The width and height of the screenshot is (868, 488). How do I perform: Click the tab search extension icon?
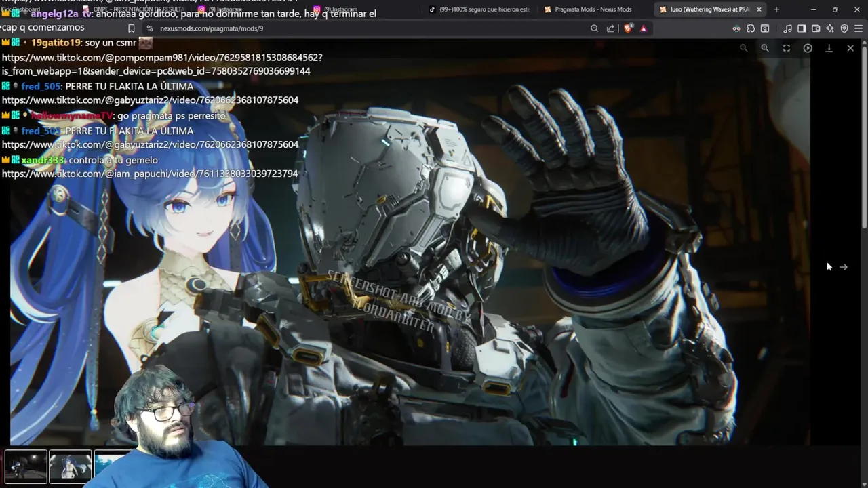pyautogui.click(x=765, y=28)
